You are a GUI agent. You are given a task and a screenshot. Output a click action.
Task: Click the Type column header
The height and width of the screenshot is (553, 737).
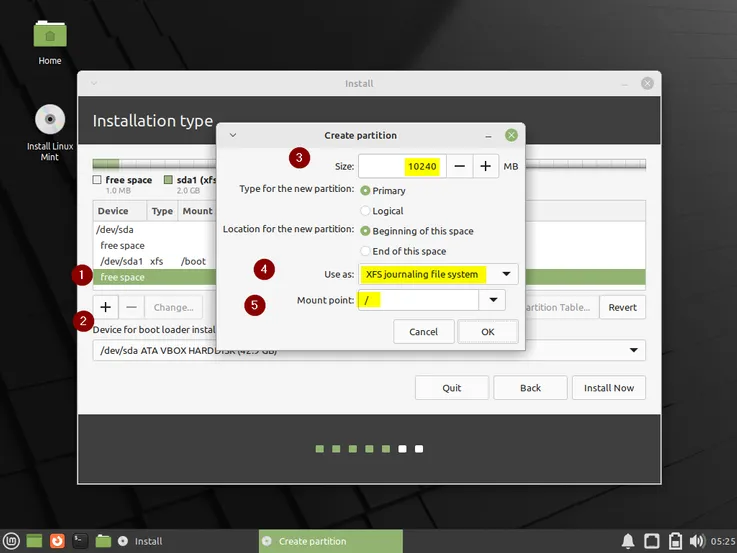click(162, 211)
